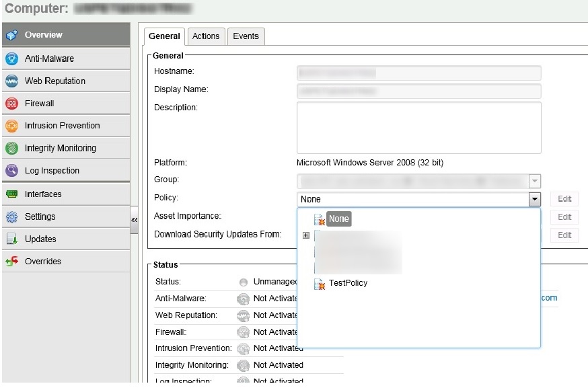Select the Firewall icon in sidebar

[x=11, y=104]
